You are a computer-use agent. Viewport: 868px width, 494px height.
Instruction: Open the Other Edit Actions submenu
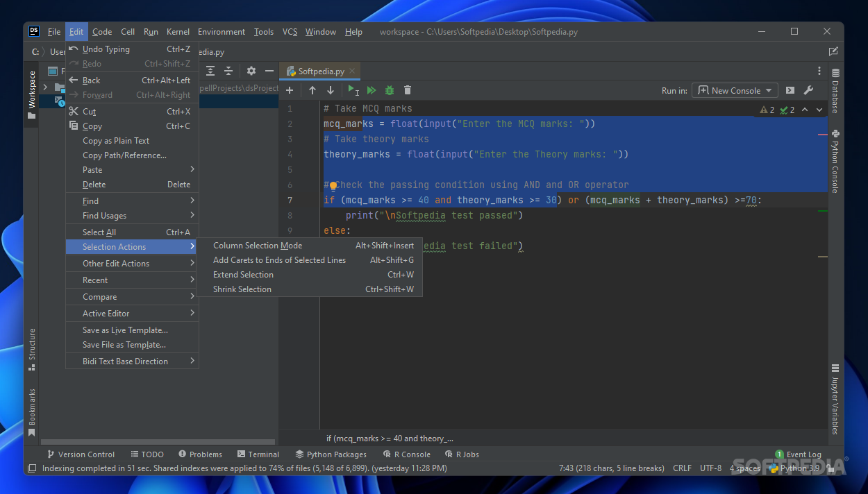coord(132,263)
